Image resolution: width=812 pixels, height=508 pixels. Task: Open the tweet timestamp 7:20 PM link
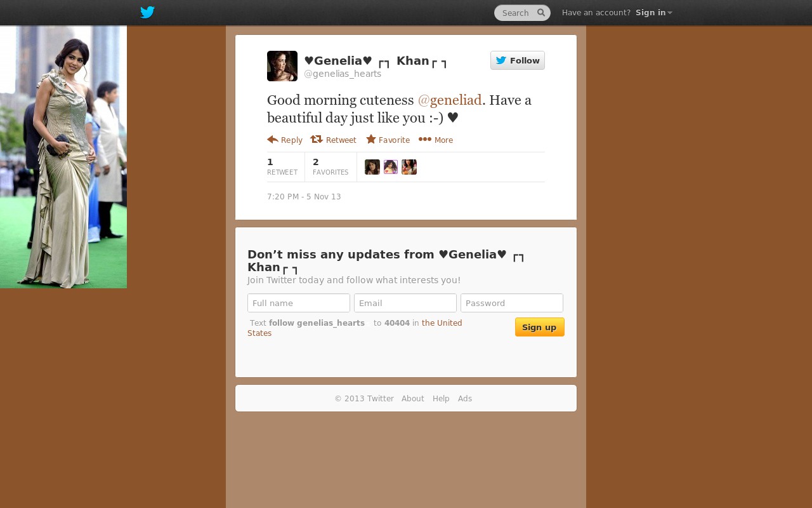point(304,197)
